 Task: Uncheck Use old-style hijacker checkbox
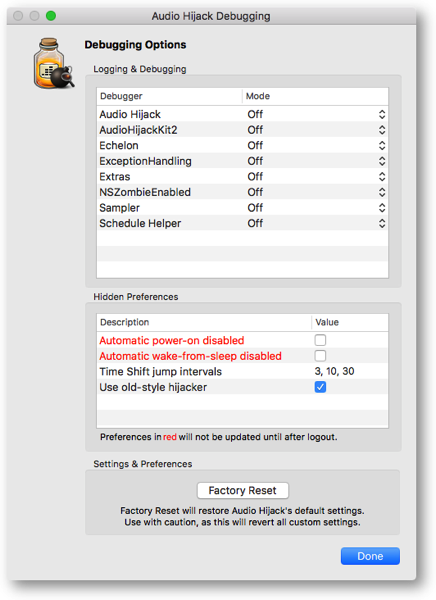point(320,387)
